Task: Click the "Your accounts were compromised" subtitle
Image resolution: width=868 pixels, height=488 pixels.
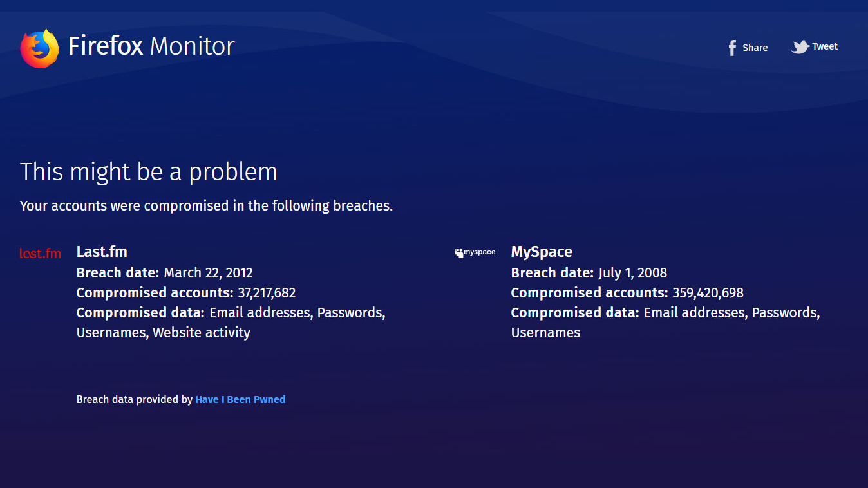Action: click(x=206, y=206)
